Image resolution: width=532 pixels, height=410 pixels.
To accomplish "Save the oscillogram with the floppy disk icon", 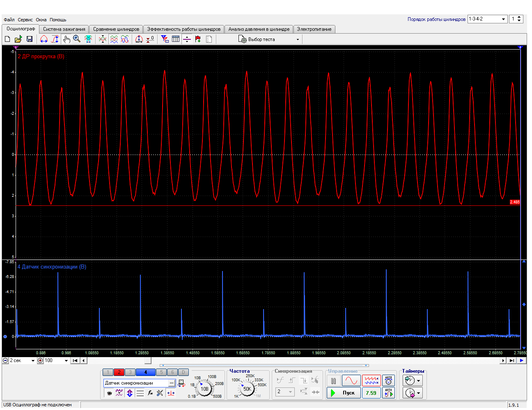I will (30, 39).
